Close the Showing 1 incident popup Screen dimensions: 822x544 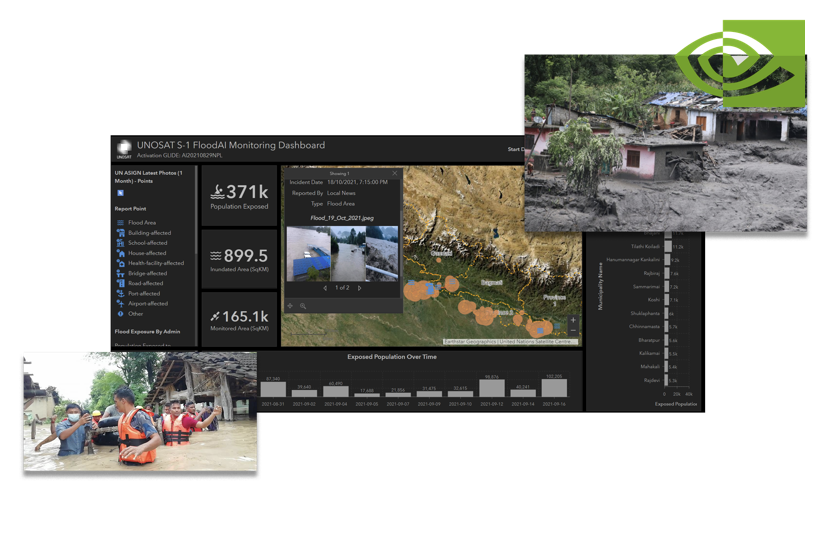(395, 173)
